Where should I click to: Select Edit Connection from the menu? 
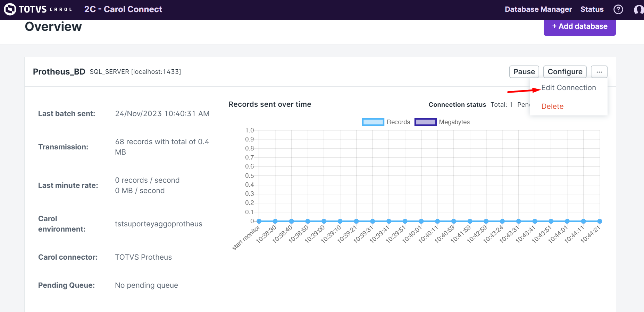(568, 88)
